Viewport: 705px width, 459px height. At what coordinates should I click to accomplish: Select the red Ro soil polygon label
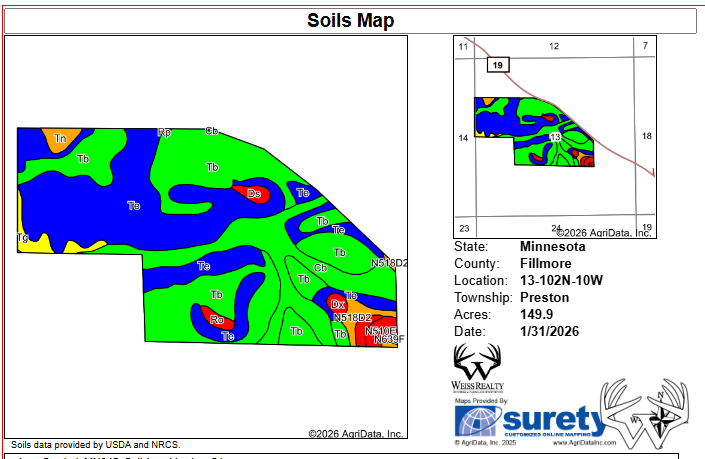(217, 320)
